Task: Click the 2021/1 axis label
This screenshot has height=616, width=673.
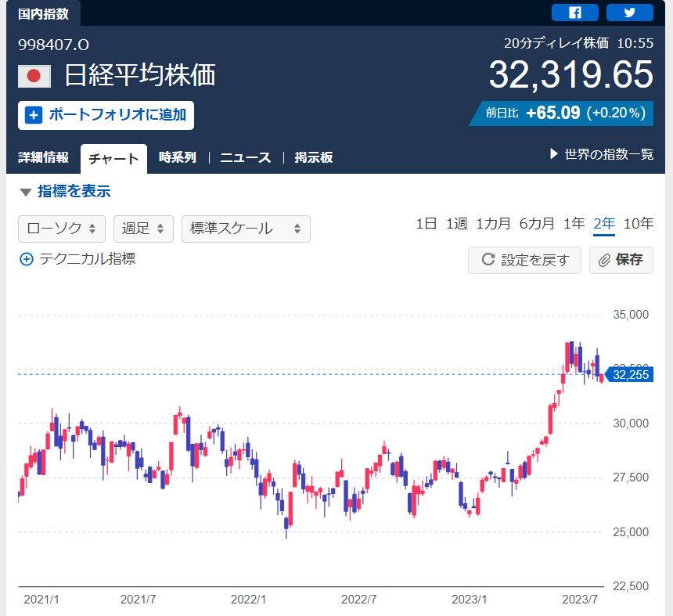Action: tap(41, 600)
